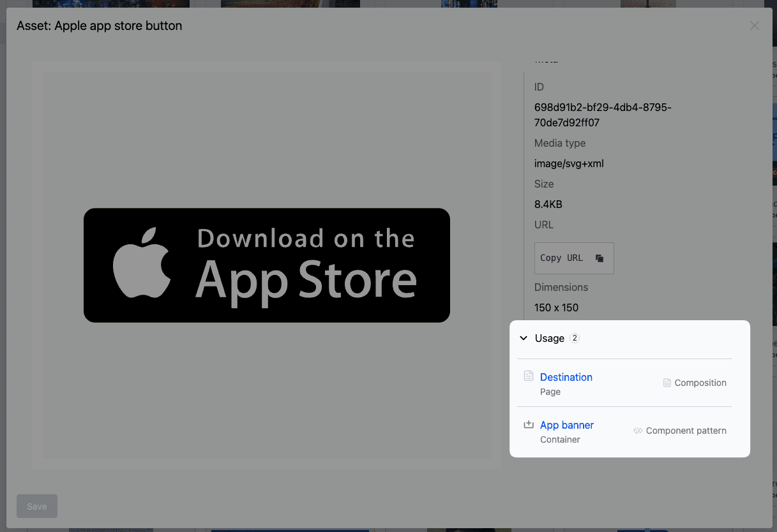Open the App banner container link
The image size is (777, 532).
tap(567, 425)
